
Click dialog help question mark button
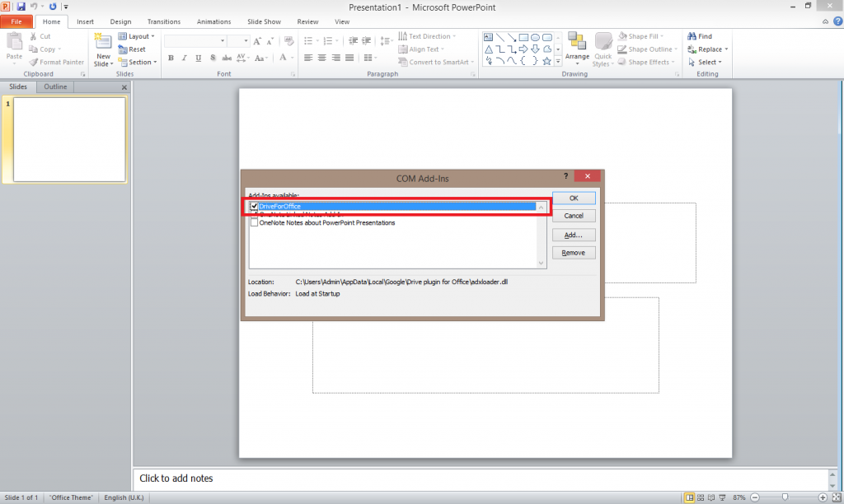pyautogui.click(x=565, y=176)
